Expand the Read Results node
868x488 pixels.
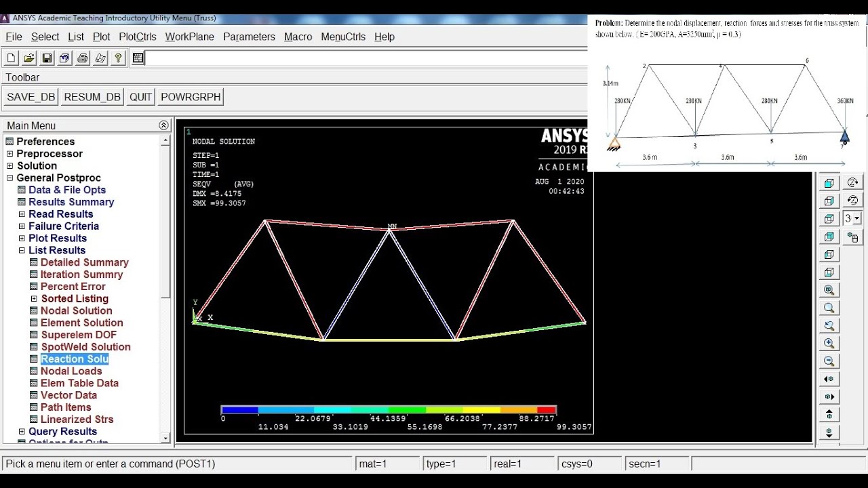click(x=22, y=214)
